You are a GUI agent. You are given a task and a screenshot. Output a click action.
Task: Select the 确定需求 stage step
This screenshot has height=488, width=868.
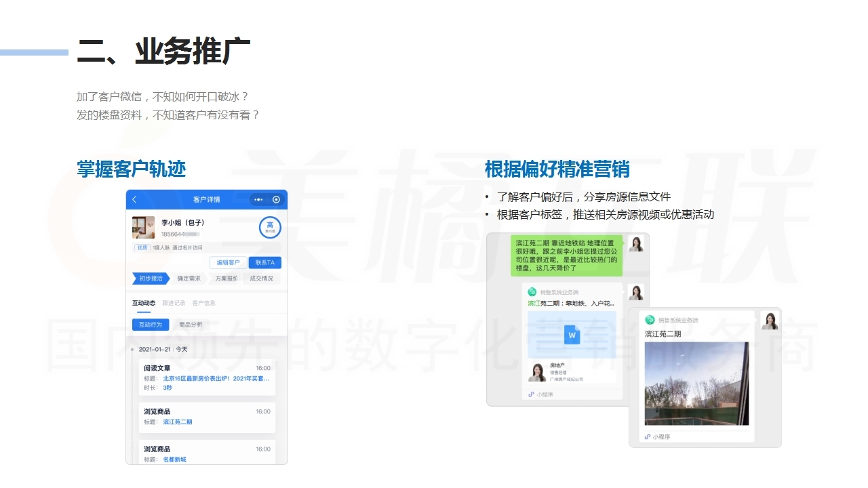click(189, 279)
